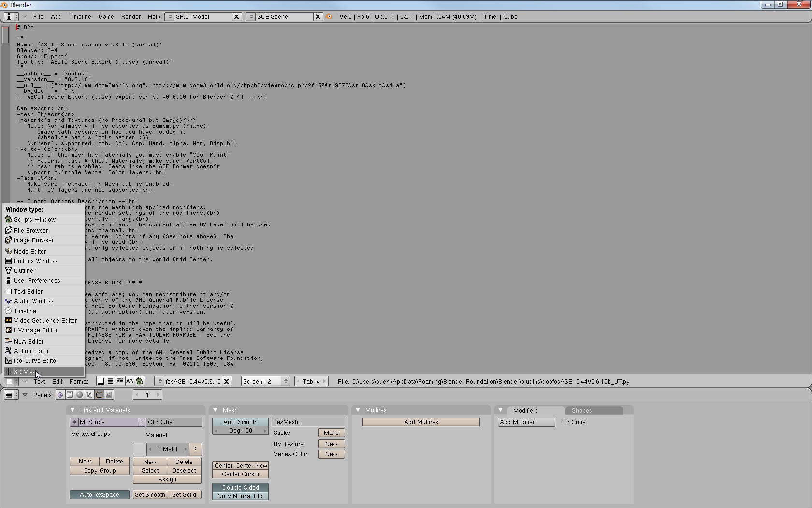Click the Editing context icon in Panels header
Viewport: 812px width, 508px height.
99,395
